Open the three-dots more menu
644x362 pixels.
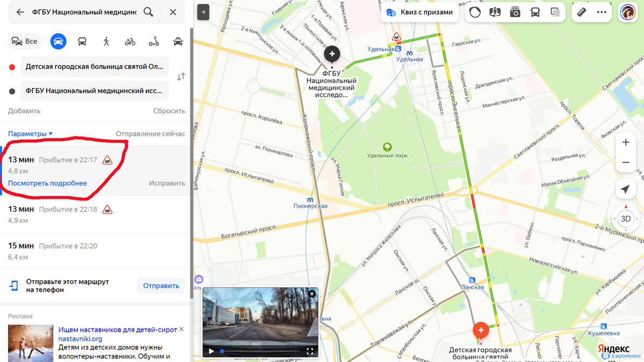(x=602, y=12)
